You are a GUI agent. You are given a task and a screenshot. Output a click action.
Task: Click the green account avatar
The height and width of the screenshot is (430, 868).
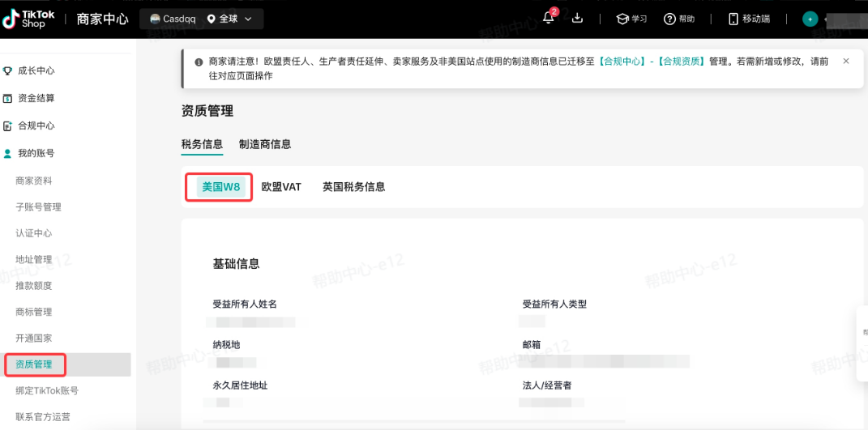(x=810, y=19)
